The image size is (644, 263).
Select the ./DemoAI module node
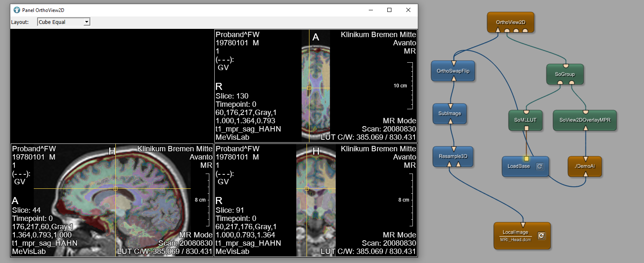(584, 167)
